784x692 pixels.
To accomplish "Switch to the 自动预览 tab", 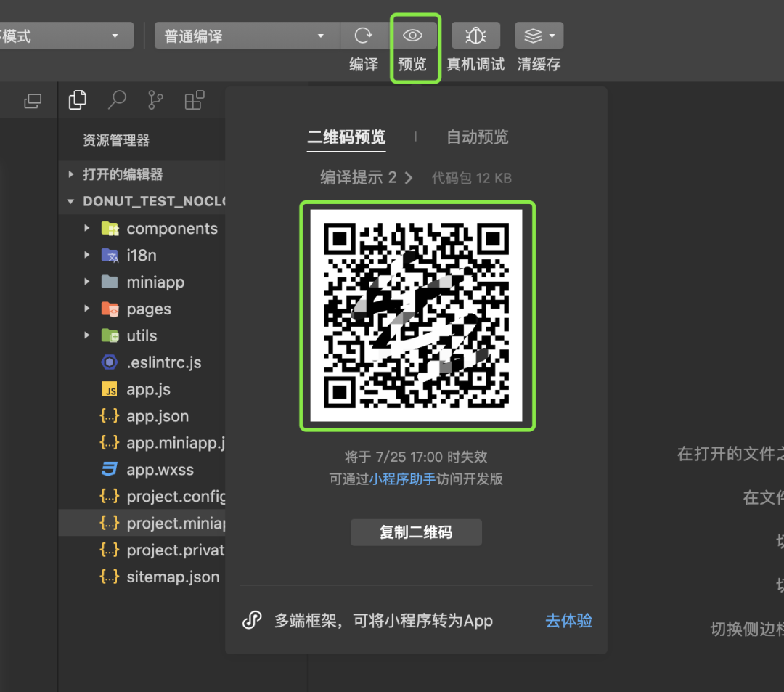I will pyautogui.click(x=478, y=137).
